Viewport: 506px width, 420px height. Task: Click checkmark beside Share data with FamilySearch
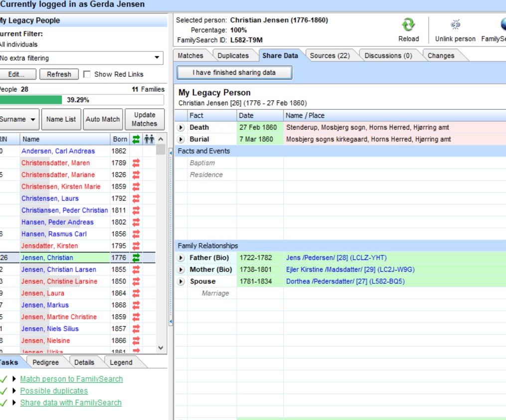[3, 403]
